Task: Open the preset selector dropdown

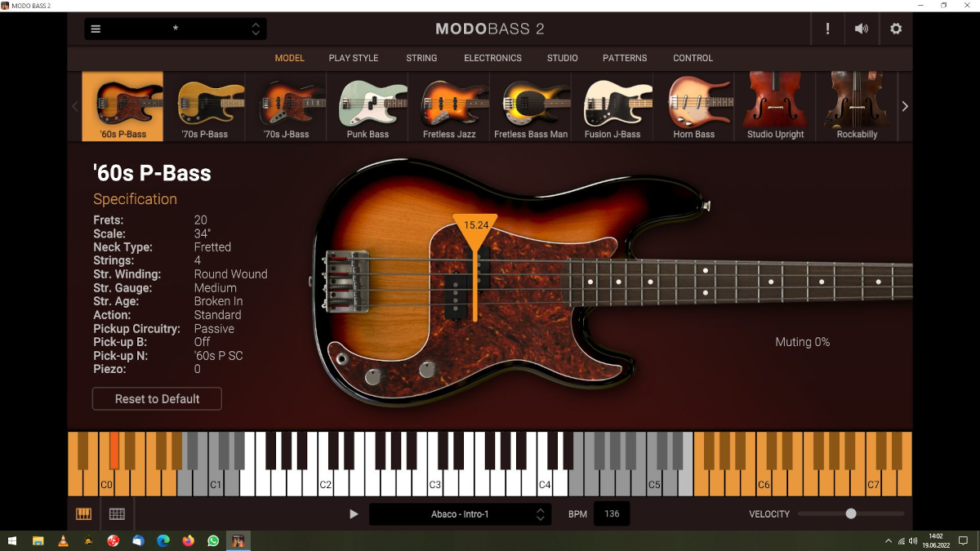Action: tap(176, 29)
